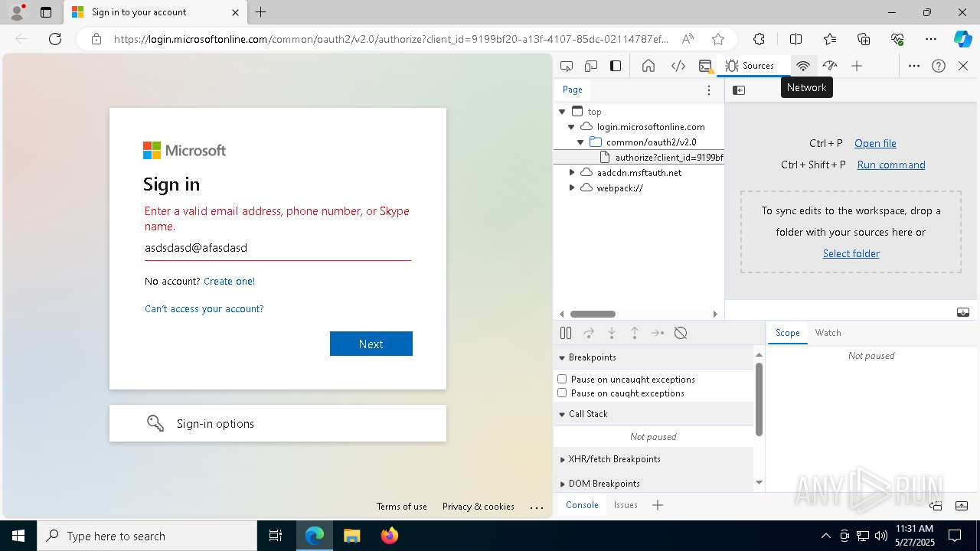Select the Watch tab
Image resolution: width=980 pixels, height=551 pixels.
pos(828,333)
